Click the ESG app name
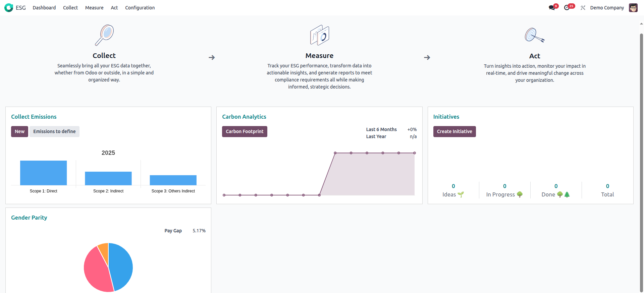 coord(21,8)
